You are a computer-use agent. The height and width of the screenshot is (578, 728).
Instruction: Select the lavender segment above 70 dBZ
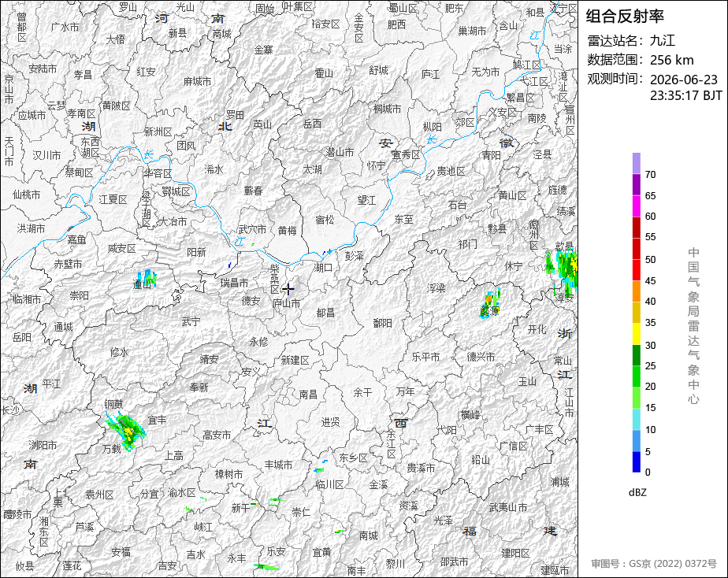click(x=636, y=164)
